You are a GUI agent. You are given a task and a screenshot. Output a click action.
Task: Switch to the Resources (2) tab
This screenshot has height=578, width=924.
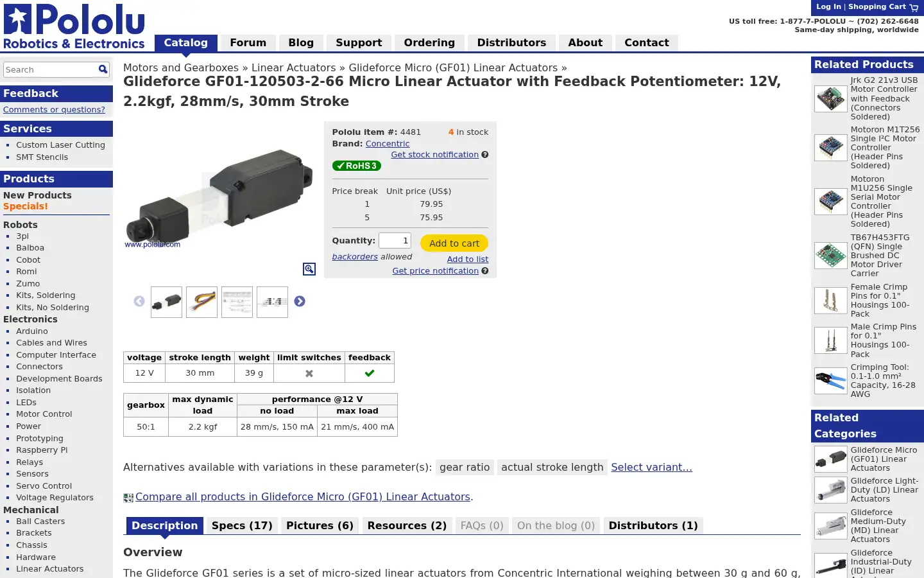tap(407, 525)
